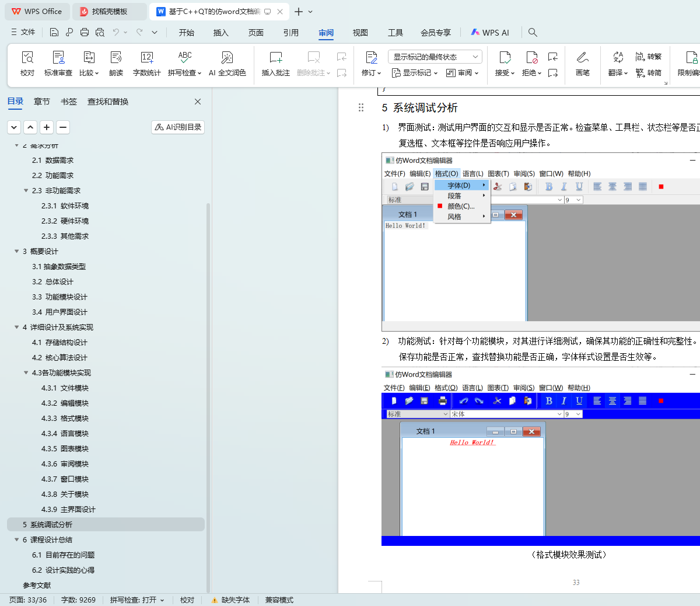Switch to 引用 ribbon tab
This screenshot has height=606, width=700.
[x=291, y=33]
